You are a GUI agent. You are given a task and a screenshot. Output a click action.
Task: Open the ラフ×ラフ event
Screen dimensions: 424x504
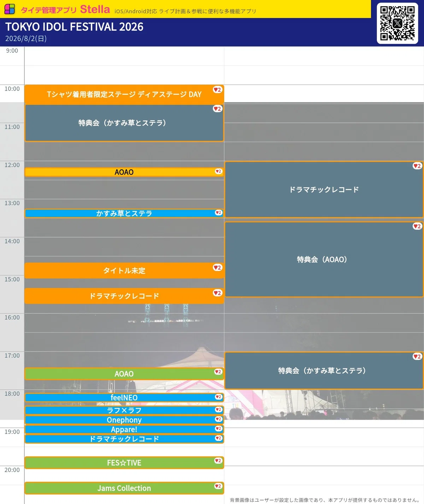click(124, 410)
